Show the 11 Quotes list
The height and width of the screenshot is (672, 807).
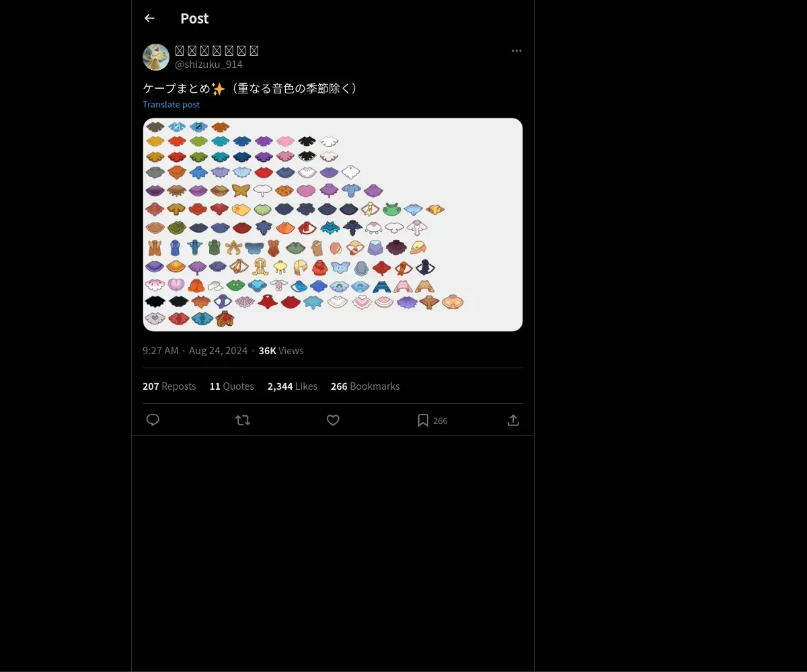click(x=231, y=386)
